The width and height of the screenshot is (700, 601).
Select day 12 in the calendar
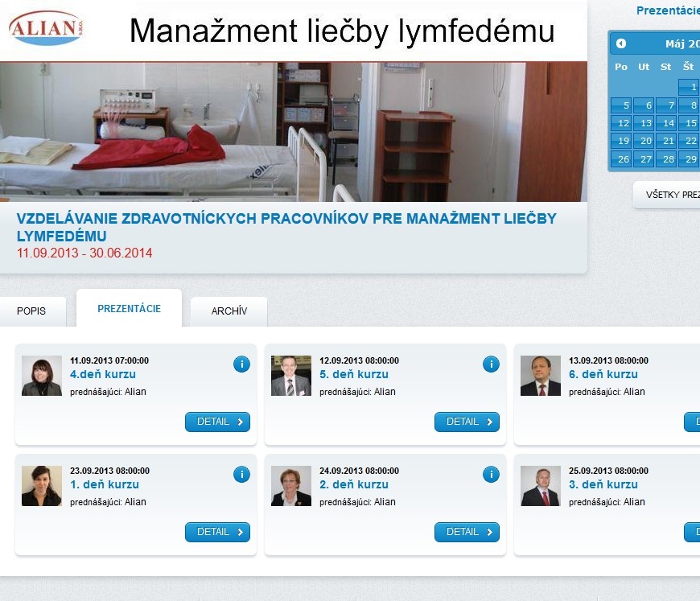coord(621,123)
